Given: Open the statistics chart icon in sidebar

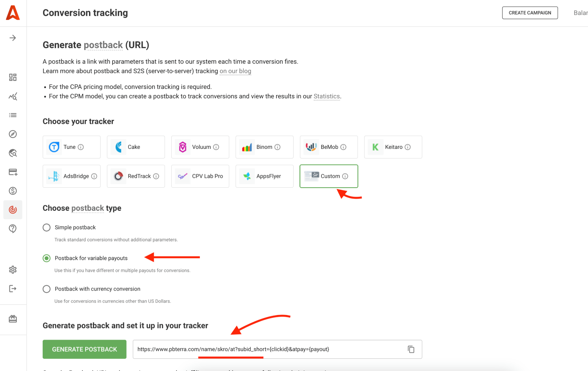Looking at the screenshot, I should (x=13, y=96).
